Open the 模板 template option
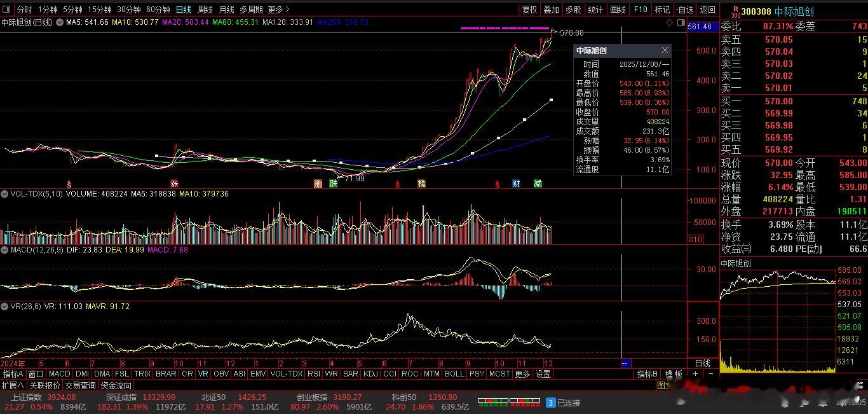This screenshot has height=414, width=868. point(674,374)
